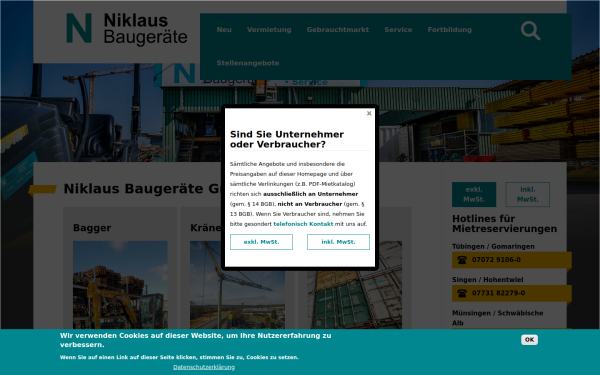Image resolution: width=600 pixels, height=375 pixels.
Task: Select Fortbildung in the navigation
Action: pos(450,30)
